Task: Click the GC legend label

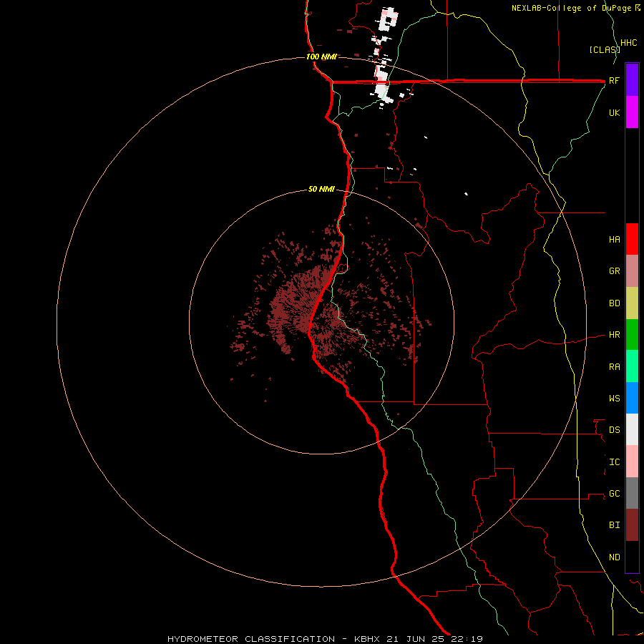Action: [x=615, y=494]
